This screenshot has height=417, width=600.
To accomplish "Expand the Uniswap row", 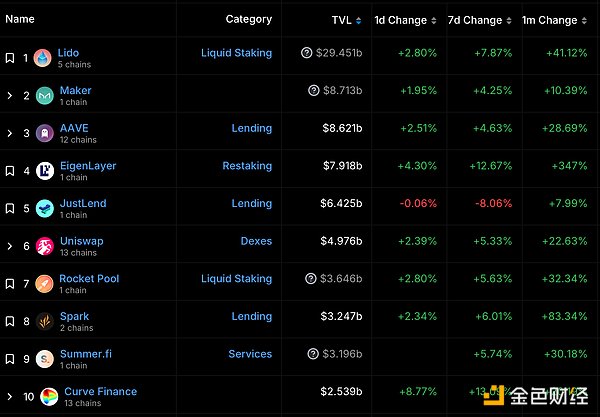I will tap(9, 246).
